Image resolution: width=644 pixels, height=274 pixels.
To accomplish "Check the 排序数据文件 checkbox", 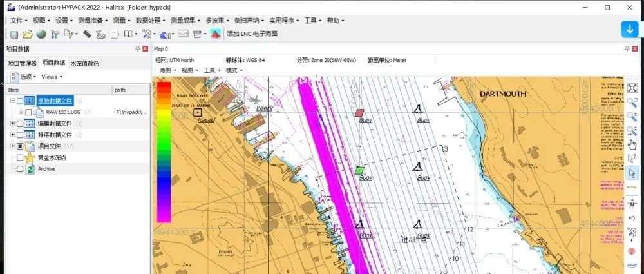I will (20, 135).
